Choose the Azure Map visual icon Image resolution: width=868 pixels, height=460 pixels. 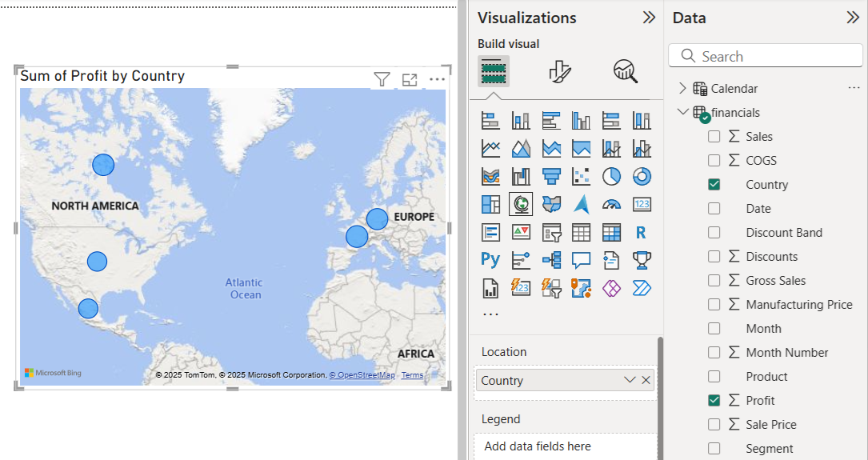pos(582,205)
